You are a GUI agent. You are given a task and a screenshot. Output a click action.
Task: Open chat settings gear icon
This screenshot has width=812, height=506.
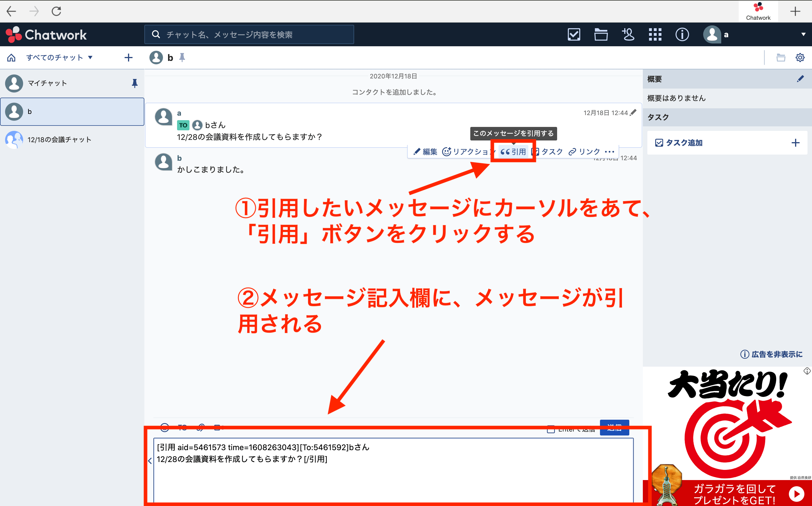tap(800, 58)
